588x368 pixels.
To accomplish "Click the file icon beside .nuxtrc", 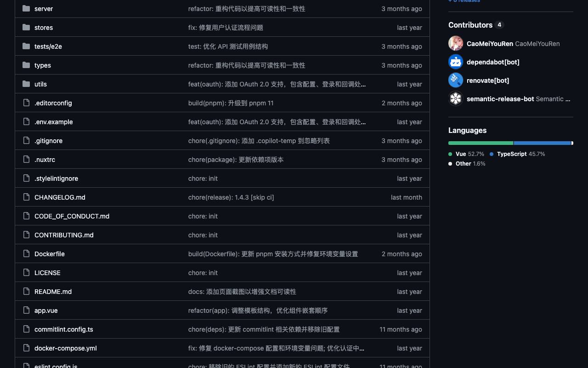I will (26, 160).
